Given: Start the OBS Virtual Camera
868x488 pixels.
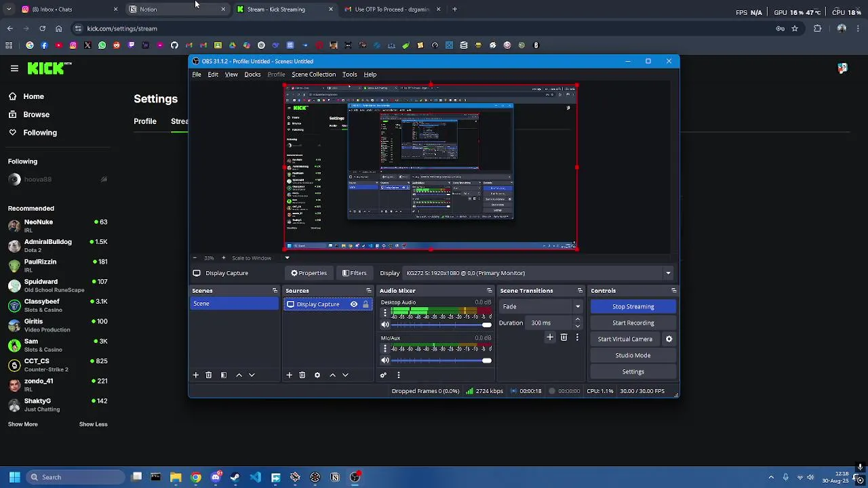Looking at the screenshot, I should tap(625, 339).
